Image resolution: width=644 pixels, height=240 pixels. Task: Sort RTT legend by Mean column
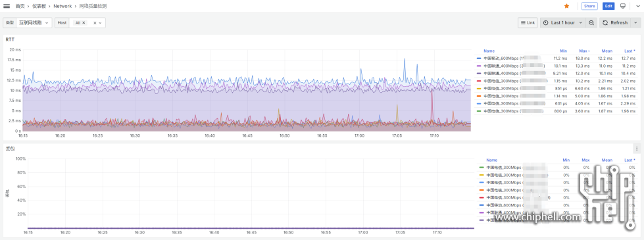tap(607, 51)
